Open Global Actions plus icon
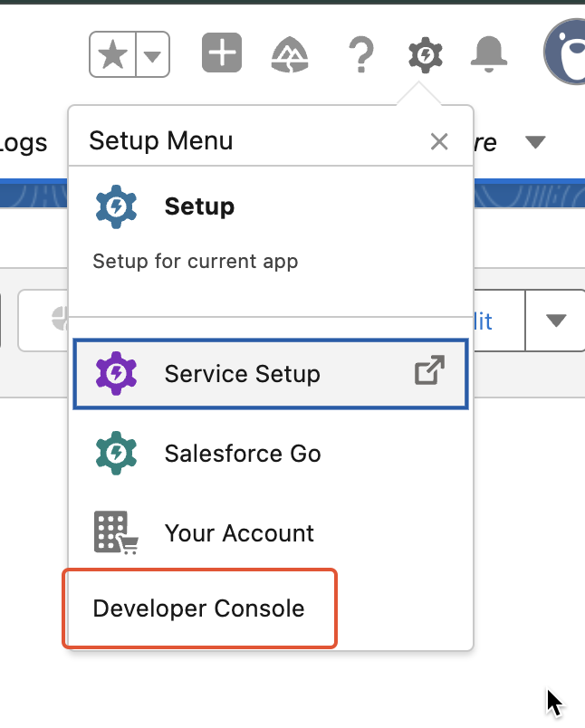Screen dimensions: 585x728 pos(221,55)
